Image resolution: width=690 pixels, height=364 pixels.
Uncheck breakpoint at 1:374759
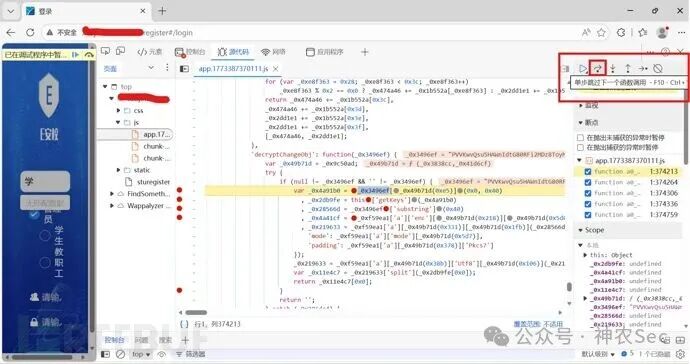588,215
